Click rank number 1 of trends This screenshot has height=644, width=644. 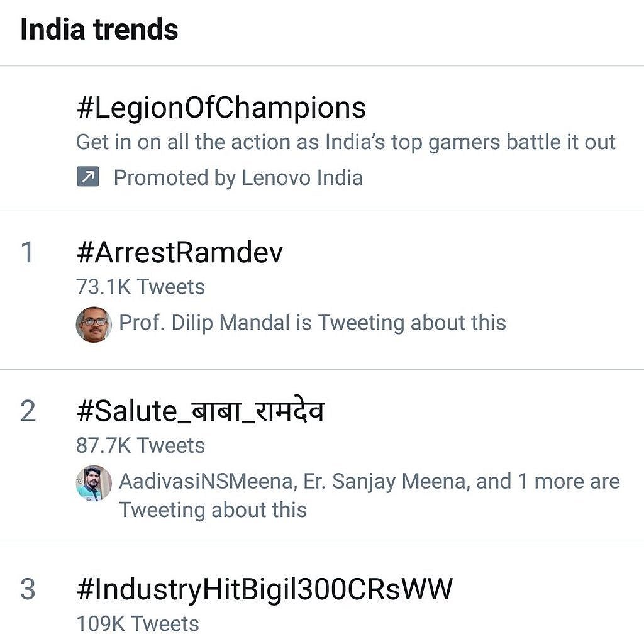[x=28, y=253]
